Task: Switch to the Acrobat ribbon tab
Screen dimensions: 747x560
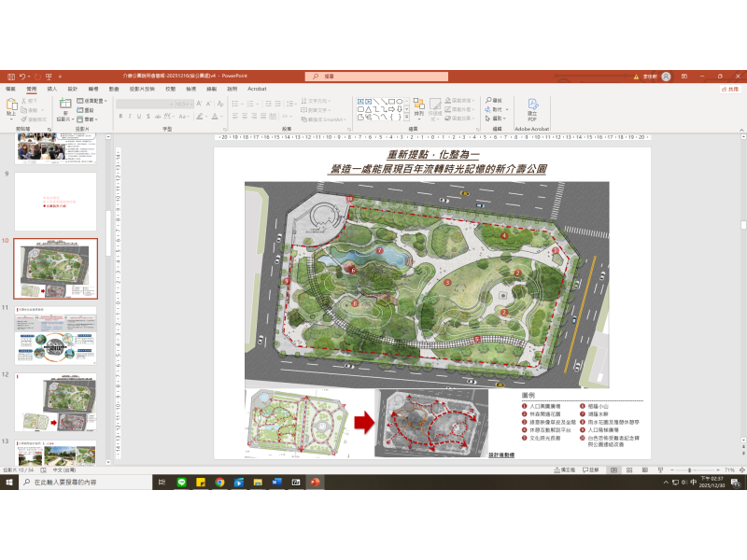Action: coord(256,89)
